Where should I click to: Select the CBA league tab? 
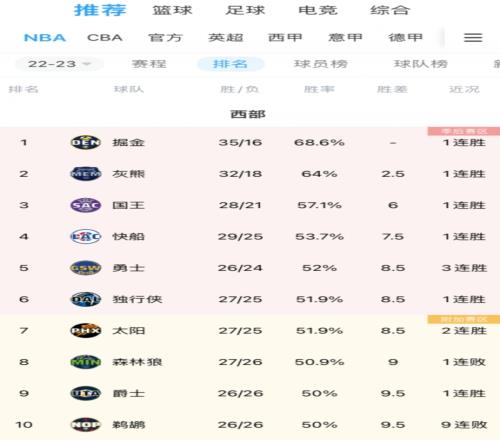click(x=105, y=38)
